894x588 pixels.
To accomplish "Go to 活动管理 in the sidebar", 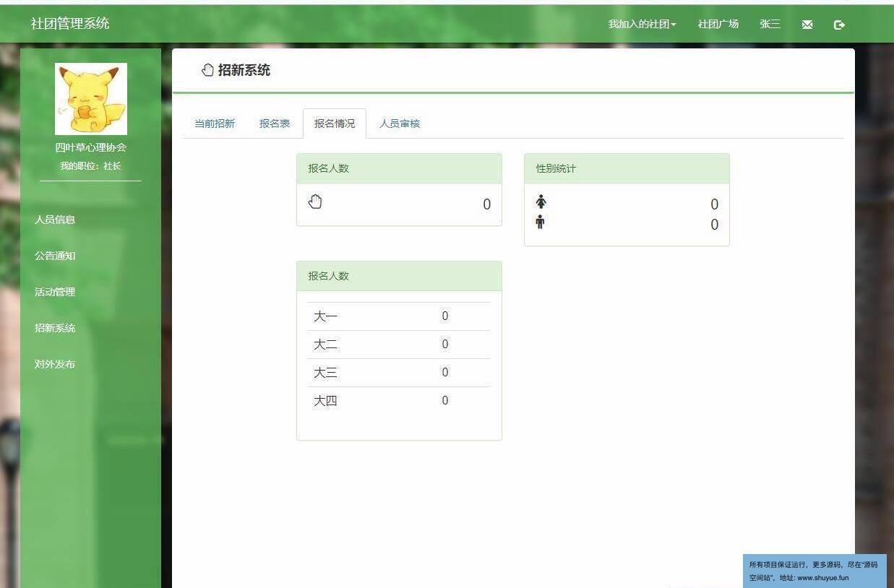I will click(55, 292).
